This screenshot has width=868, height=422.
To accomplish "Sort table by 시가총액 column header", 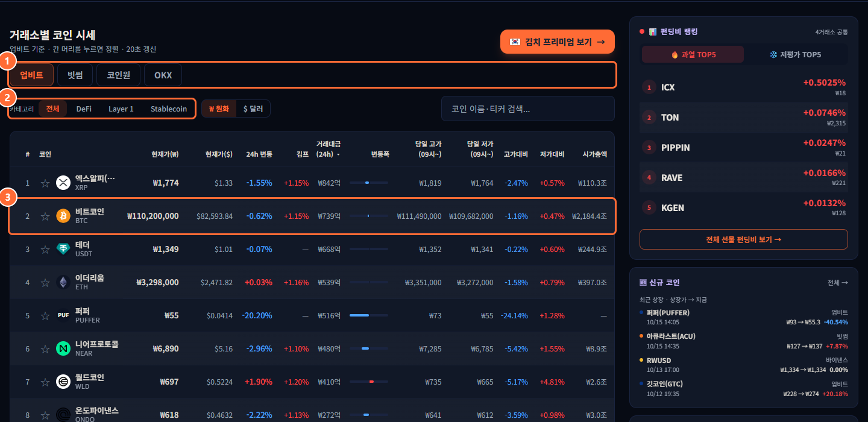I will click(594, 154).
